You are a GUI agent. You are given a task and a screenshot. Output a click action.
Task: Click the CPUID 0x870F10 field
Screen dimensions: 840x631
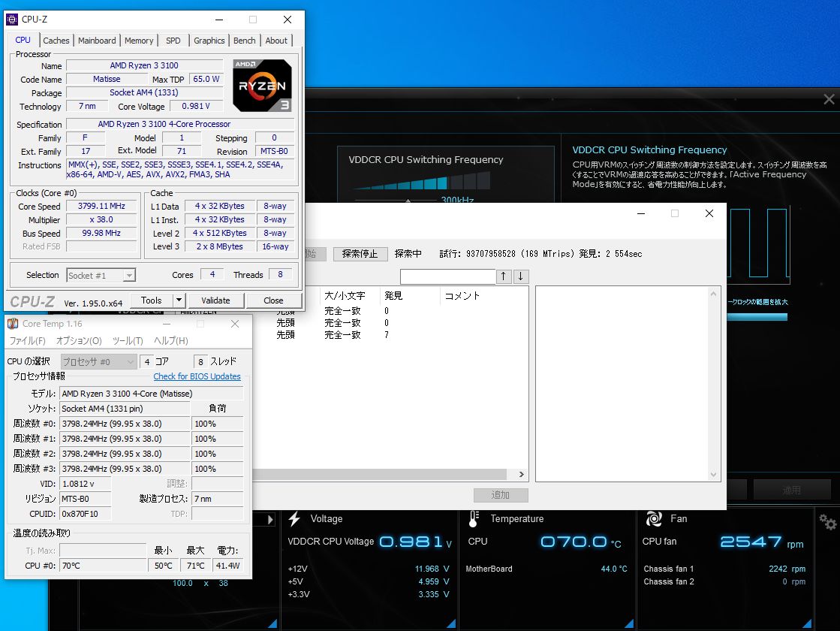pyautogui.click(x=85, y=514)
